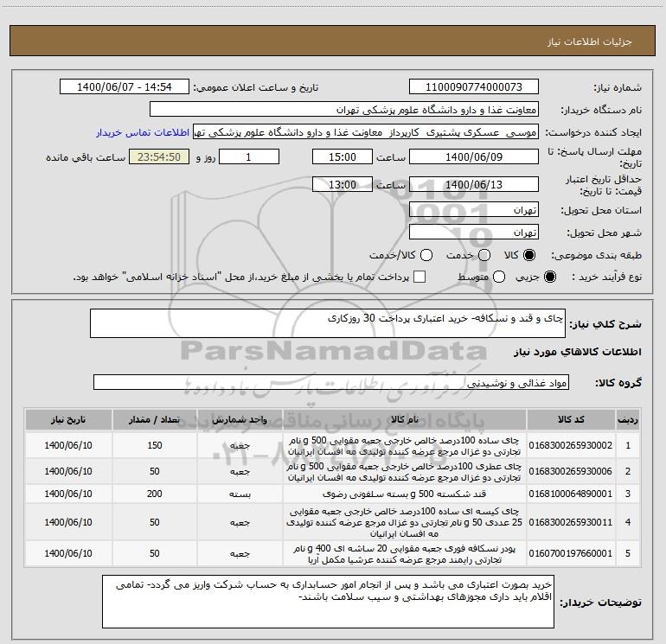Image resolution: width=666 pixels, height=644 pixels.
Task: Select the متوسط purchase type radio
Action: tap(499, 277)
